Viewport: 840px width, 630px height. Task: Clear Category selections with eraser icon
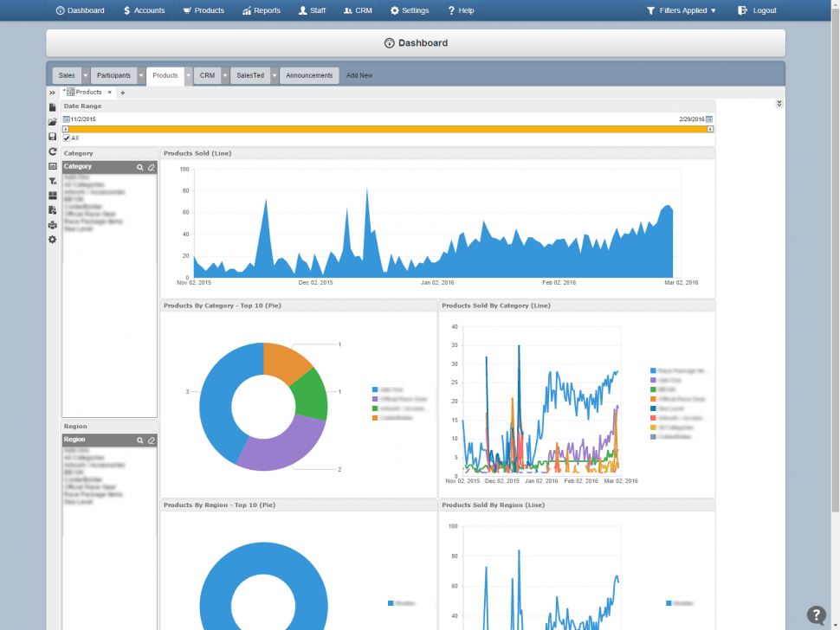152,167
